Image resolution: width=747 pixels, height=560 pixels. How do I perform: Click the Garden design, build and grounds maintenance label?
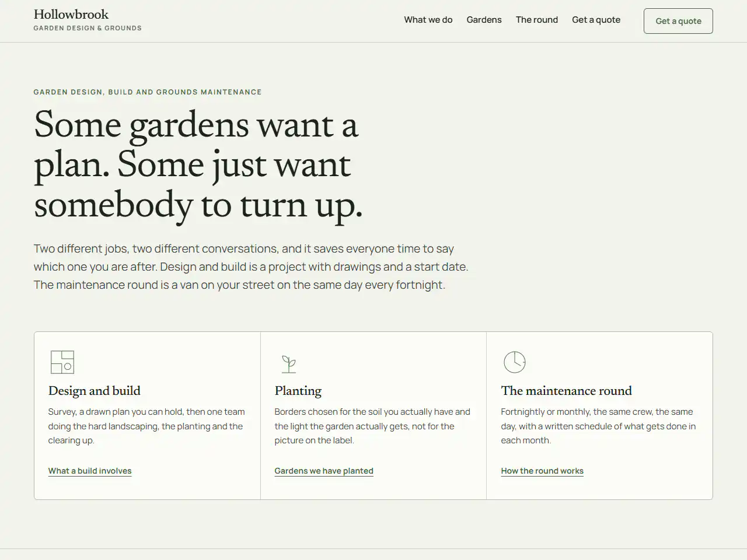click(x=148, y=92)
